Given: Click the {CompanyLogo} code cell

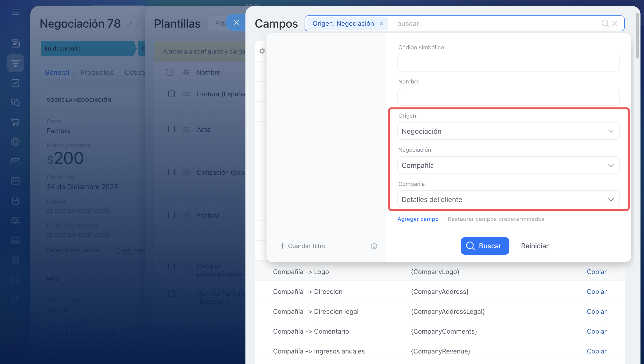Looking at the screenshot, I should (435, 272).
